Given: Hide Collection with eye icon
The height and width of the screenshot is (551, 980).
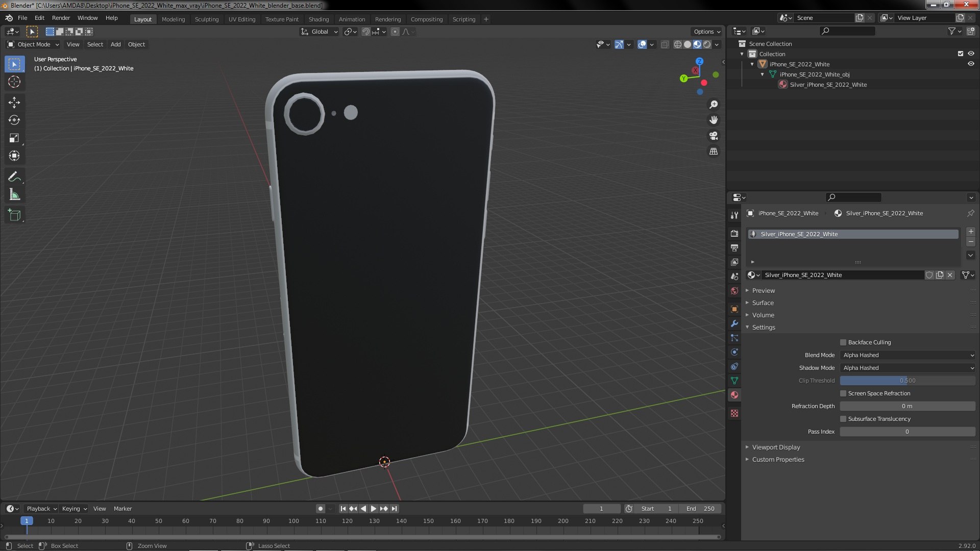Looking at the screenshot, I should (971, 54).
